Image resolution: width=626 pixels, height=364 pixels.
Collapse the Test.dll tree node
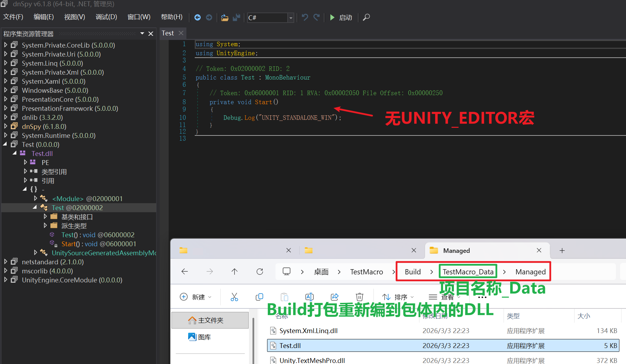(15, 153)
